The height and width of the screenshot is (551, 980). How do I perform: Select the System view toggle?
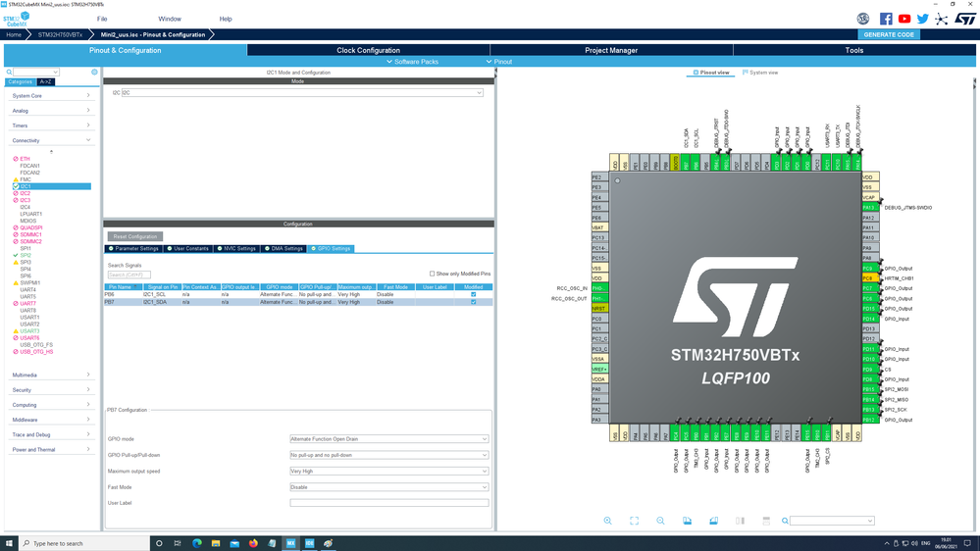(760, 73)
